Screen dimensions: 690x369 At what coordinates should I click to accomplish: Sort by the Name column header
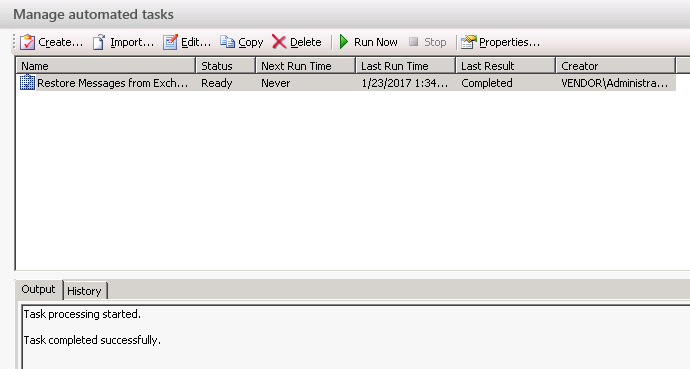pos(106,66)
